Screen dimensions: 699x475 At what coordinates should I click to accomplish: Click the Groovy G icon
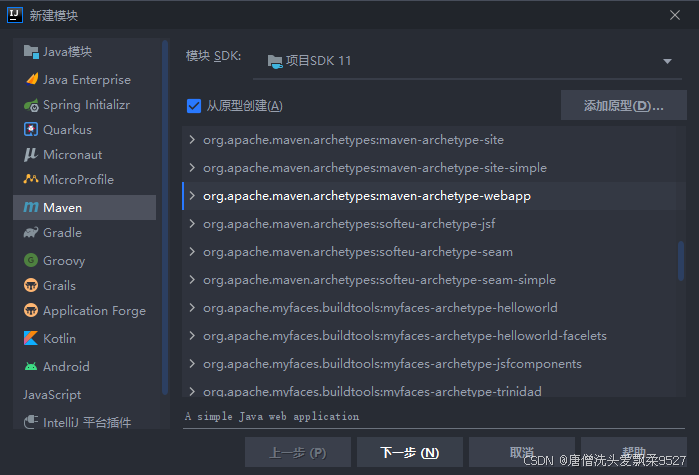[31, 260]
